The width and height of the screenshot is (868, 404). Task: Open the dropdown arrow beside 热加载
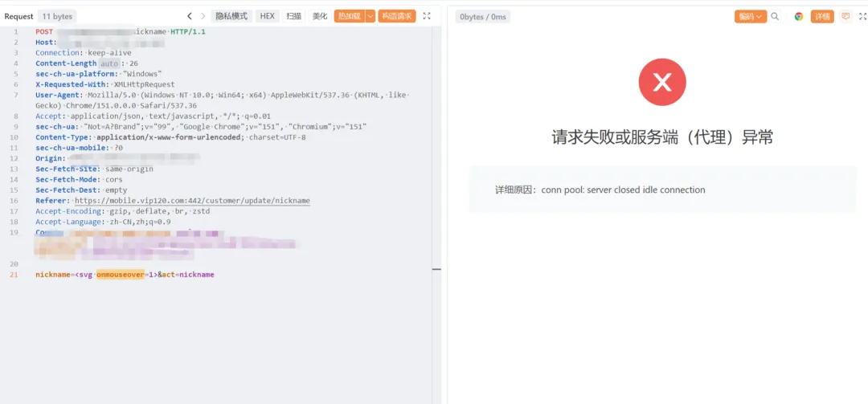click(371, 16)
